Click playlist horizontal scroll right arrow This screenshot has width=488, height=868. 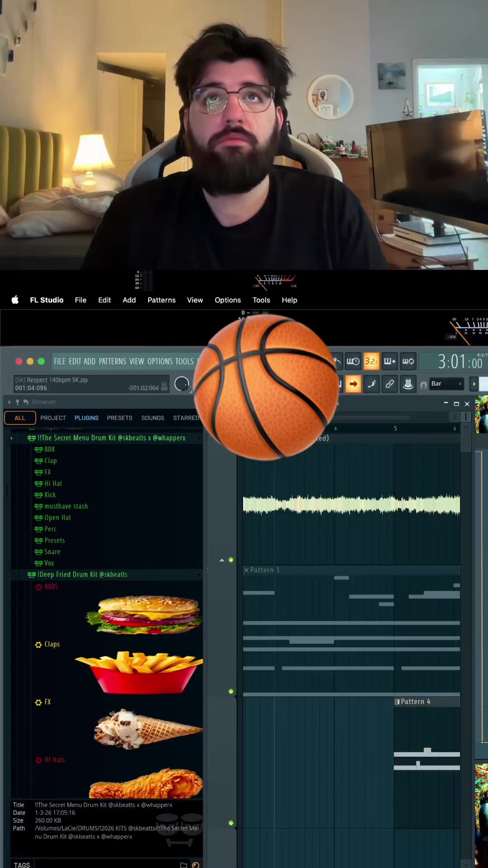455,416
